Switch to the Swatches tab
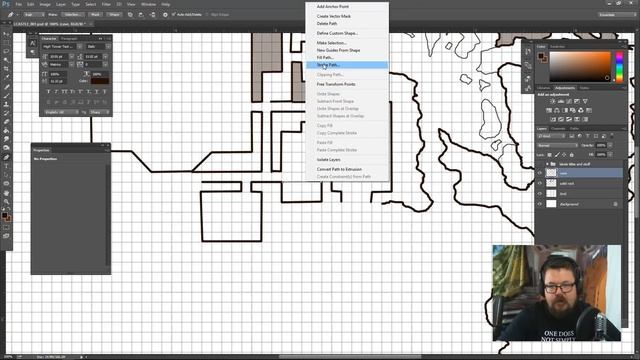 [x=557, y=47]
